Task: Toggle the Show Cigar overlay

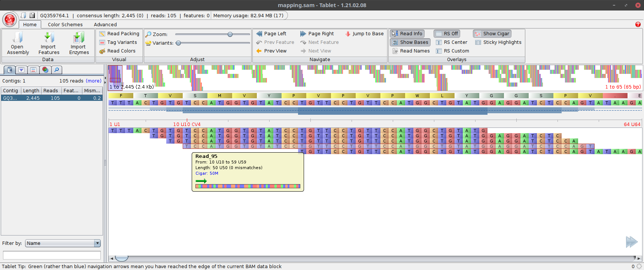Action: pyautogui.click(x=492, y=33)
